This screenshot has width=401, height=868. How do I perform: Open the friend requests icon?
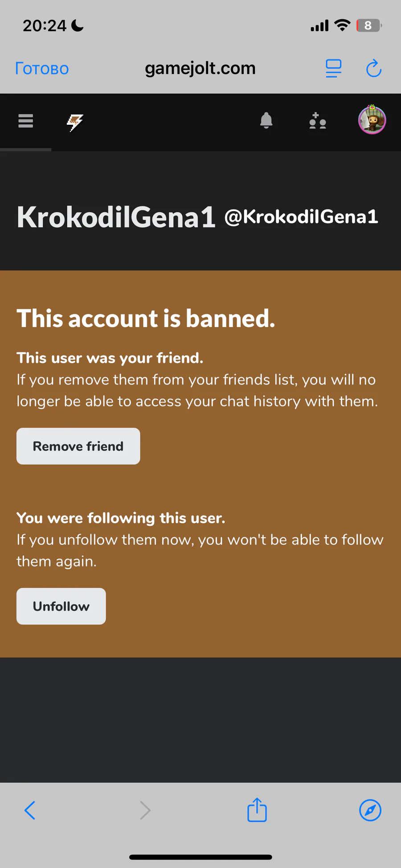click(x=318, y=121)
